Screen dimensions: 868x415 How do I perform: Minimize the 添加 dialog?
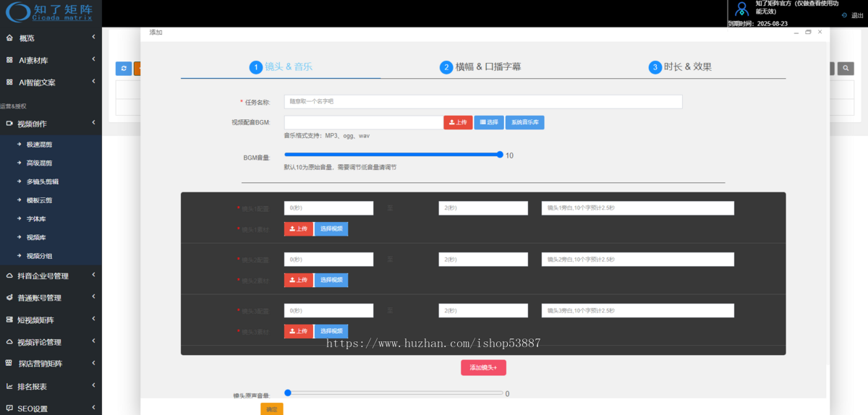pyautogui.click(x=796, y=33)
